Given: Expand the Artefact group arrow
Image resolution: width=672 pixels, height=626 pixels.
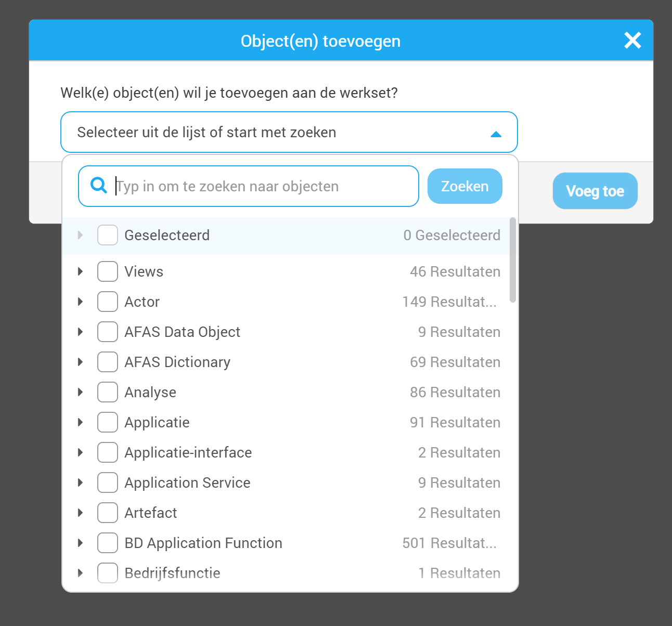Looking at the screenshot, I should [x=80, y=513].
